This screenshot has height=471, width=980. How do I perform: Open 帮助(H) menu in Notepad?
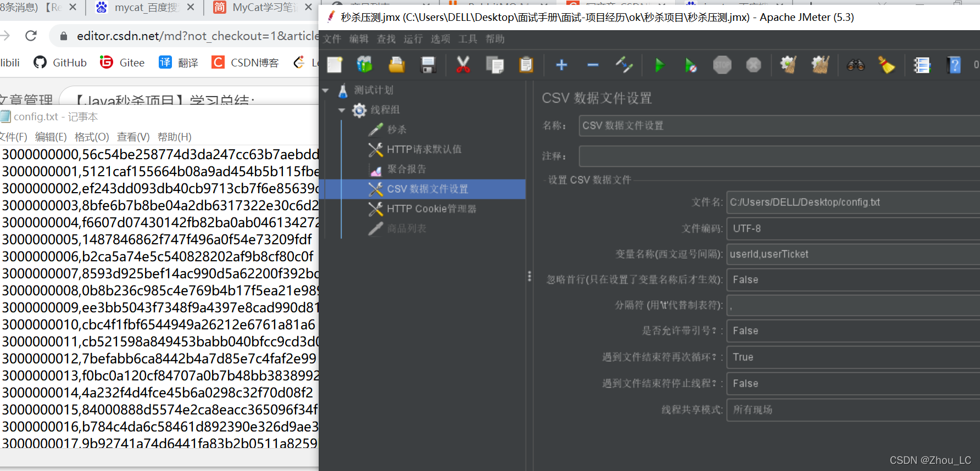tap(174, 137)
